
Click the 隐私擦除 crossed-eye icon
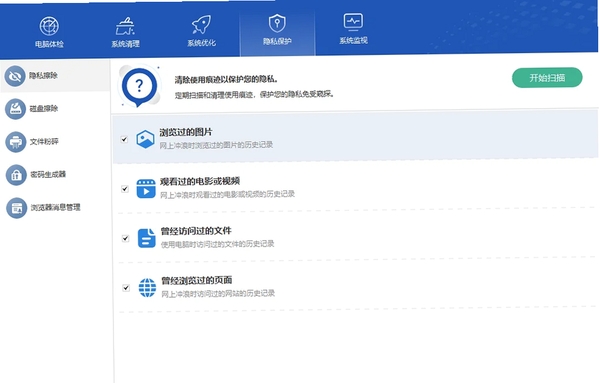point(15,76)
